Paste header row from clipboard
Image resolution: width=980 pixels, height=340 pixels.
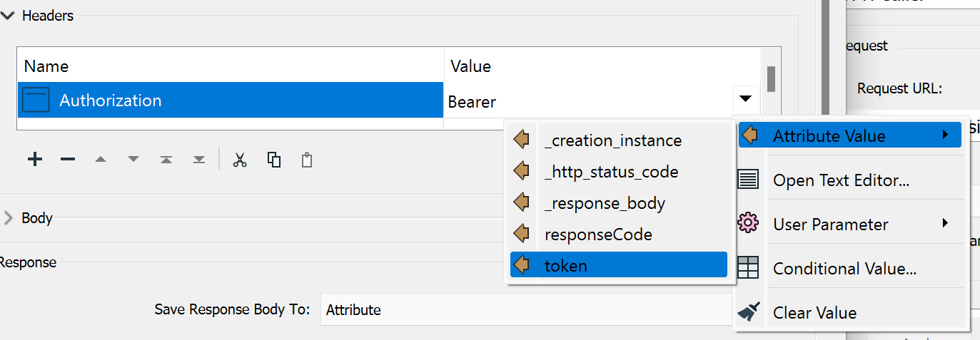307,160
